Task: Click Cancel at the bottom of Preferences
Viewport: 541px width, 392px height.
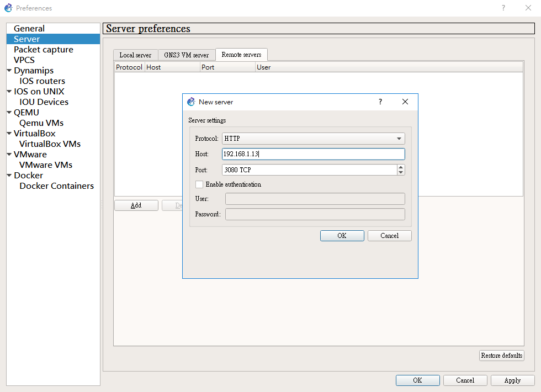Action: click(465, 380)
